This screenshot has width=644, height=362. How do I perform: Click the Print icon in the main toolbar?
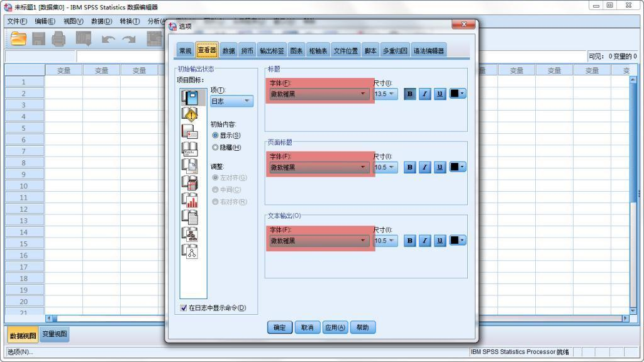coord(58,39)
